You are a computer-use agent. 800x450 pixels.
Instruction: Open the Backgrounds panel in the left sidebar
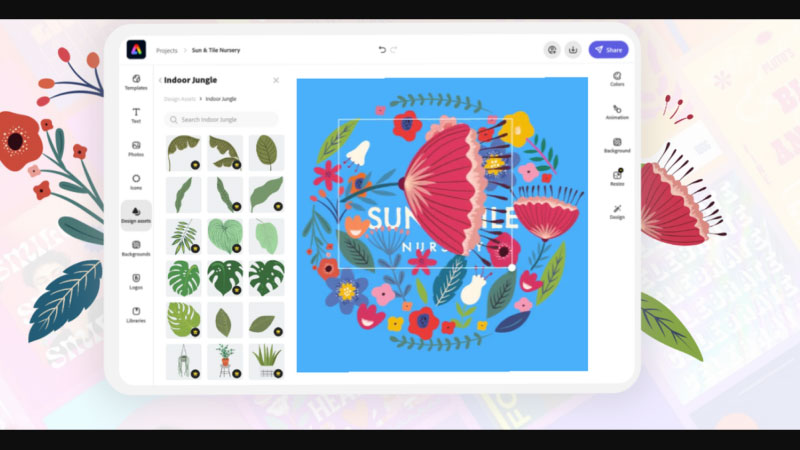136,248
